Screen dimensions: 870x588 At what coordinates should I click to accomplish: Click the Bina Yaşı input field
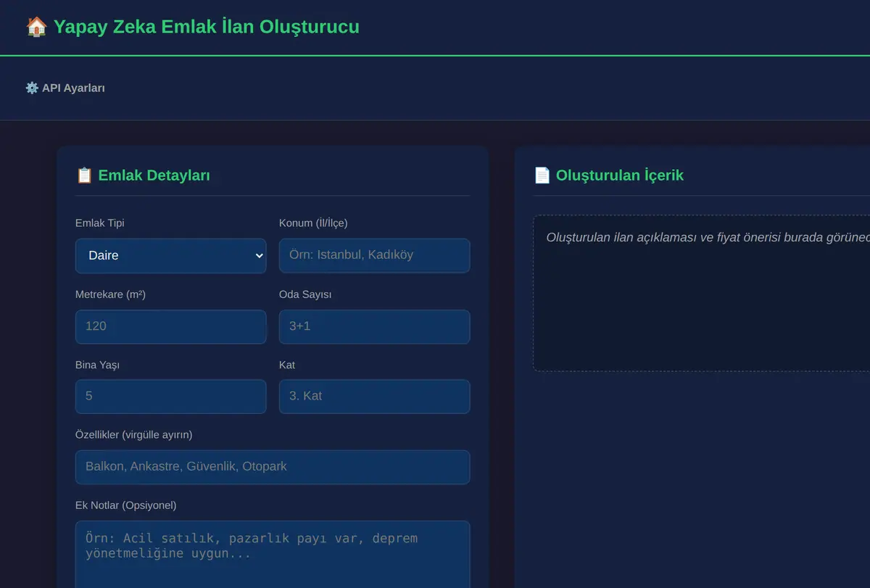(171, 397)
